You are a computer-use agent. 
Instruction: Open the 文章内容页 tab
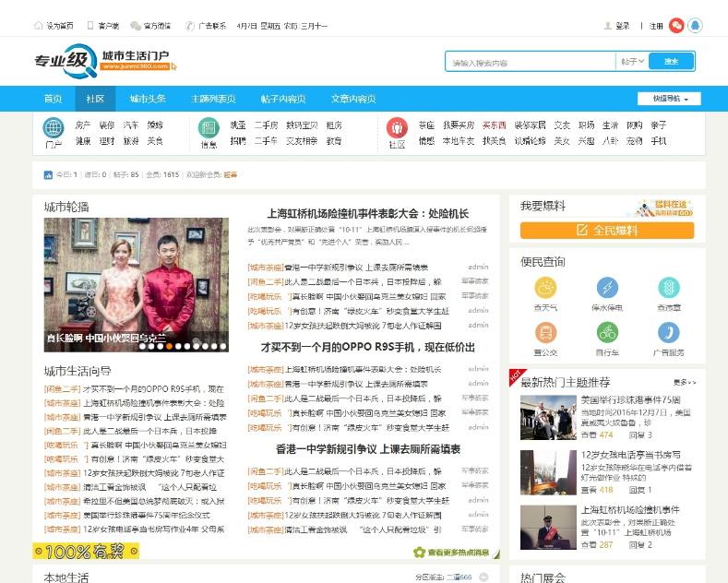pyautogui.click(x=353, y=99)
